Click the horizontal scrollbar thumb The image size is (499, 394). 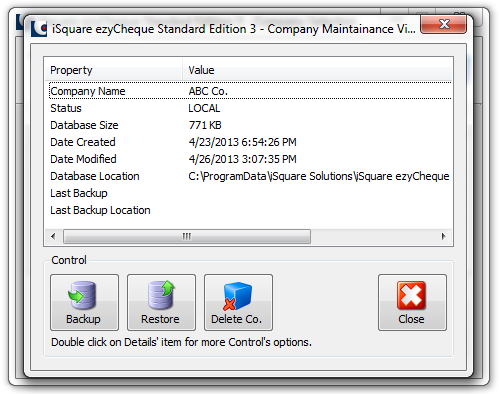[x=187, y=236]
